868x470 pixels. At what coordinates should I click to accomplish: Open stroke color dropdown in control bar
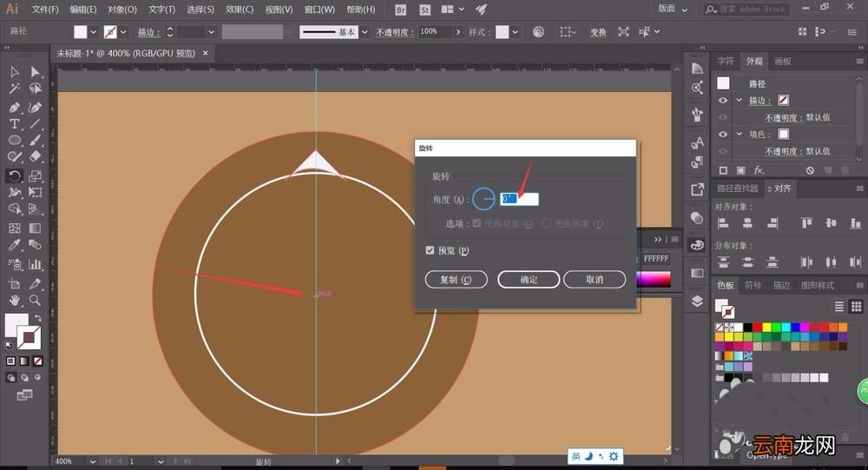click(123, 32)
